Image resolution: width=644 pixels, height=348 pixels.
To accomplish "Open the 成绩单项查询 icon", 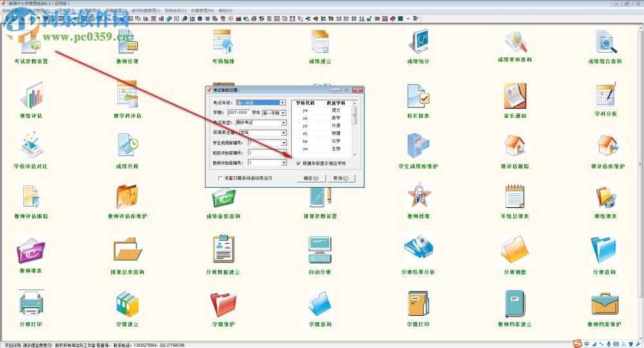I will tap(515, 42).
